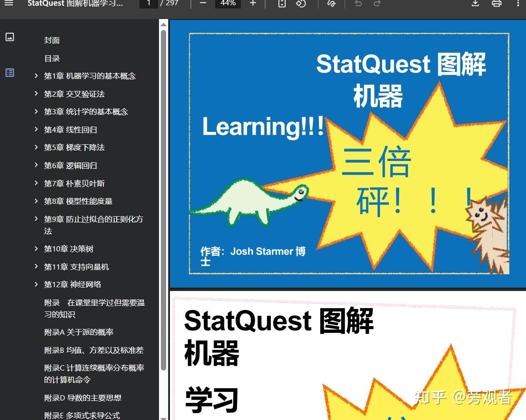Rotate the PDF page
The height and width of the screenshot is (420, 526).
pyautogui.click(x=301, y=4)
